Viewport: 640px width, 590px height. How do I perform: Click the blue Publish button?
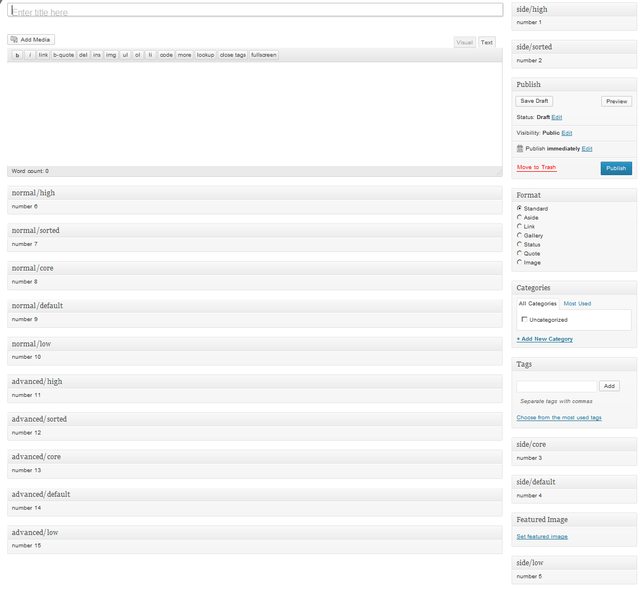coord(616,168)
